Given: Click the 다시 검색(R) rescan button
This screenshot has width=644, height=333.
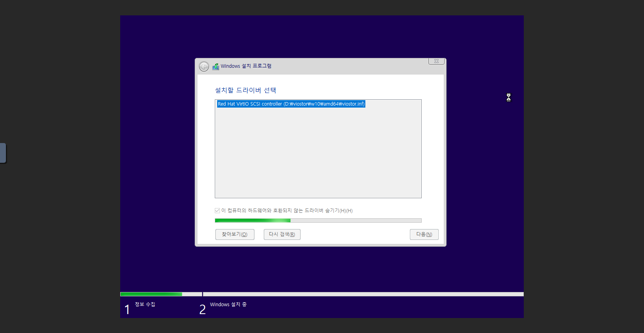Looking at the screenshot, I should (282, 234).
